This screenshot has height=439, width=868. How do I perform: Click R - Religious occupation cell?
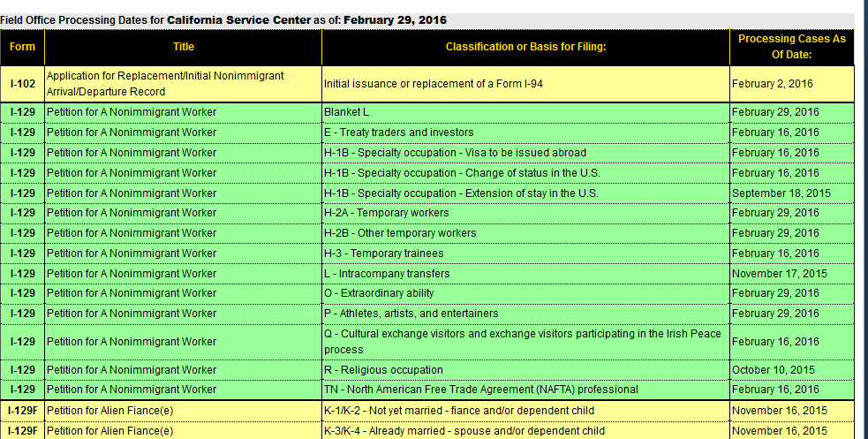point(525,370)
